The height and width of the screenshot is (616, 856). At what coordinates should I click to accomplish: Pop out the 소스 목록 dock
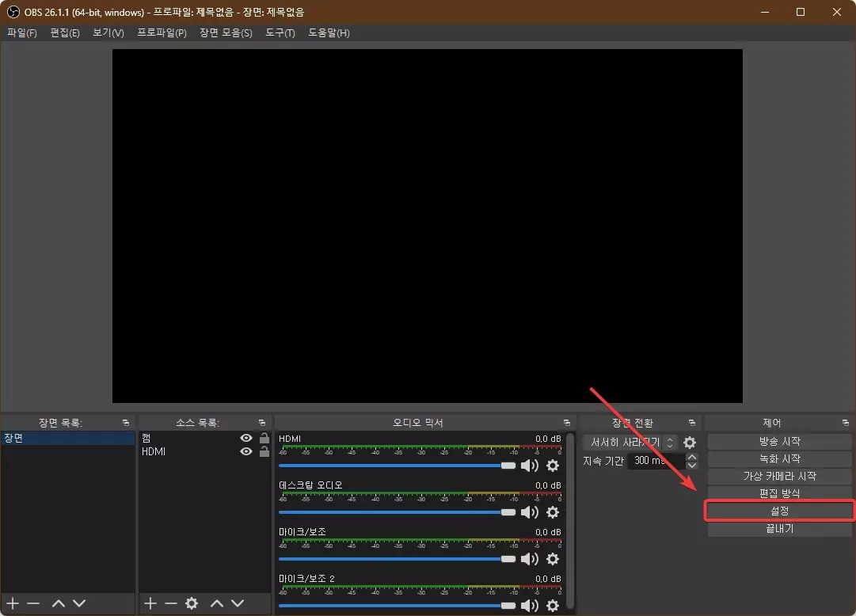(x=262, y=423)
